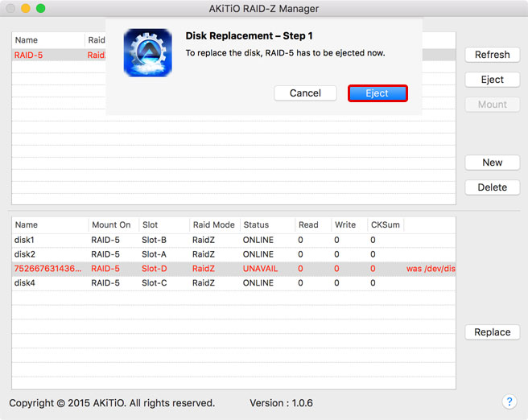
Task: Click the Delete button
Action: (x=492, y=187)
